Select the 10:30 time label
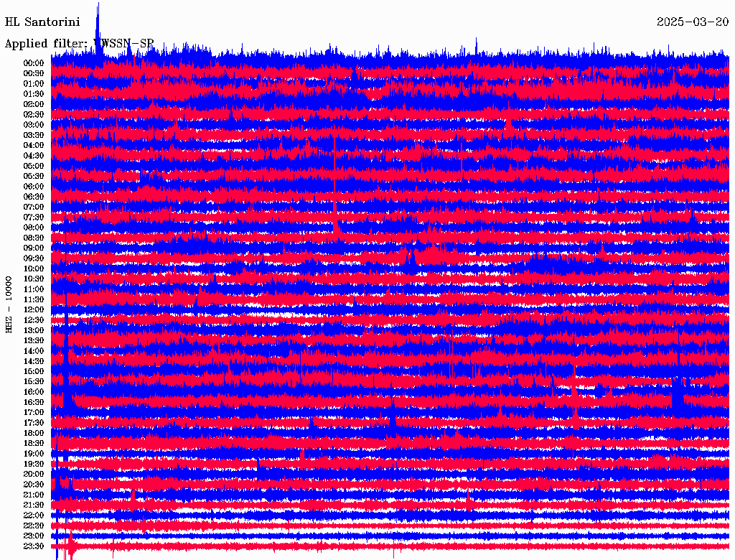The width and height of the screenshot is (735, 560). pos(34,279)
